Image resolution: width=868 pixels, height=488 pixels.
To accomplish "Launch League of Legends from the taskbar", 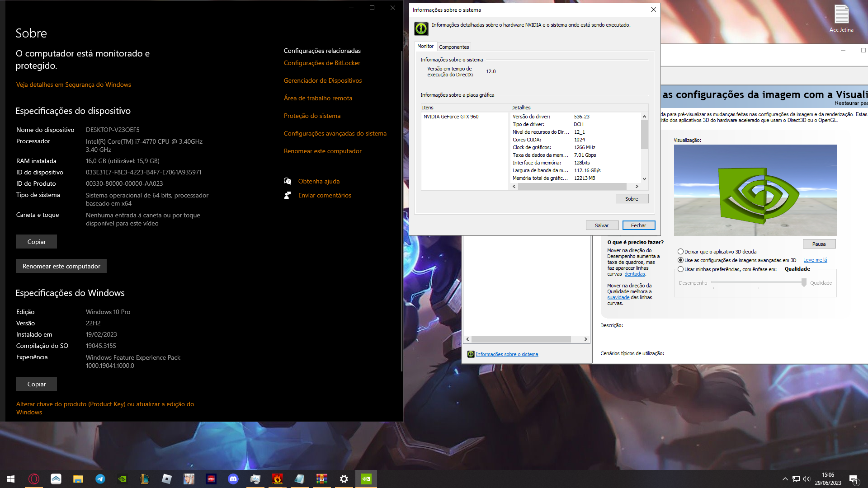I will tap(145, 479).
